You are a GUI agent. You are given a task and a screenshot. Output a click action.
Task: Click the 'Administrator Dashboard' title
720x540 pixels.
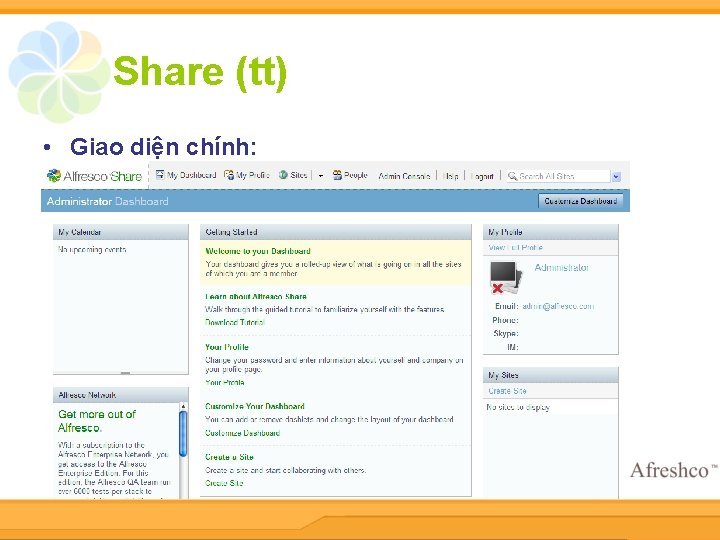(x=107, y=201)
